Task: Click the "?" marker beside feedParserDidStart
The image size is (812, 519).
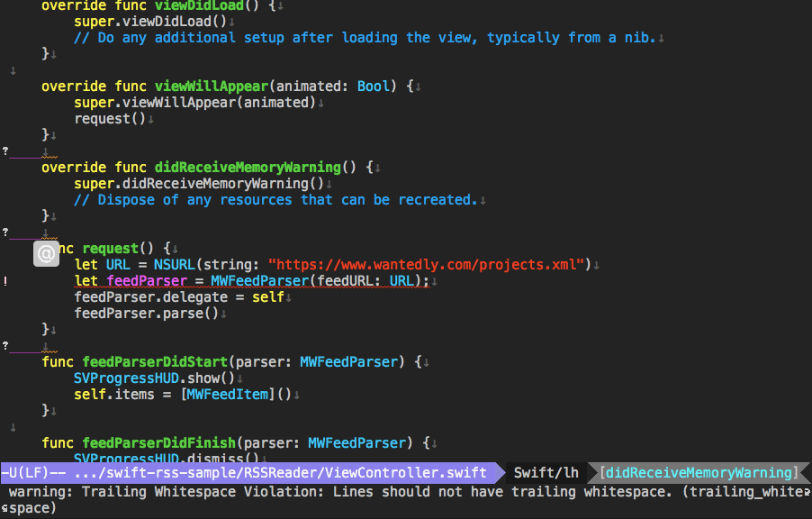Action: pos(5,344)
